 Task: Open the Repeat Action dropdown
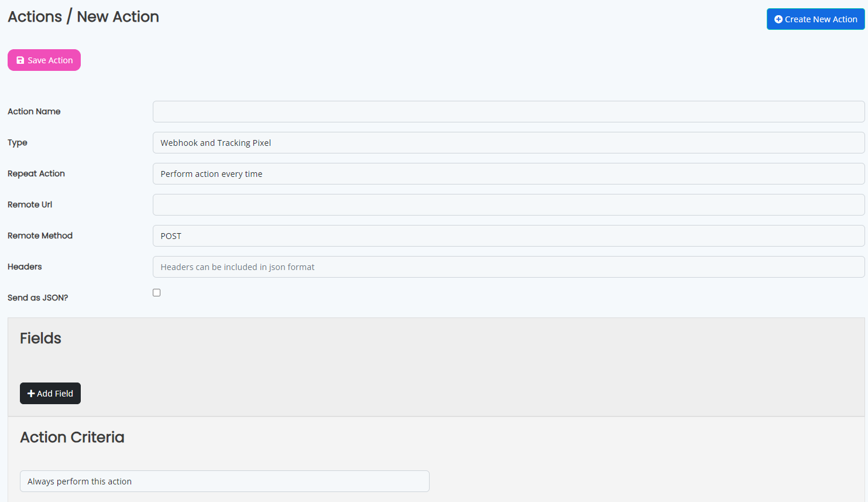[x=509, y=173]
